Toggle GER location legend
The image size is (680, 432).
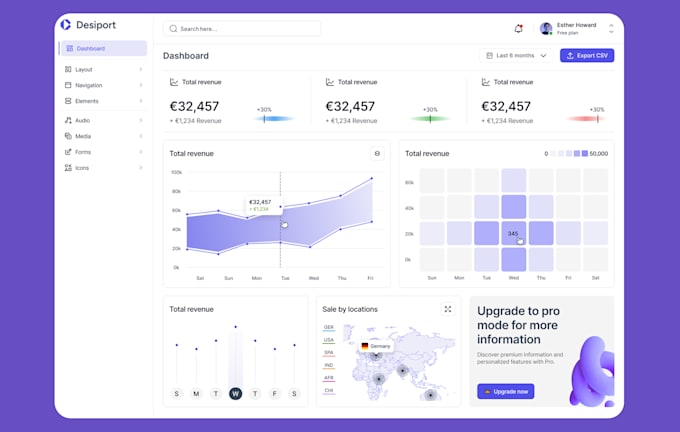pyautogui.click(x=329, y=328)
